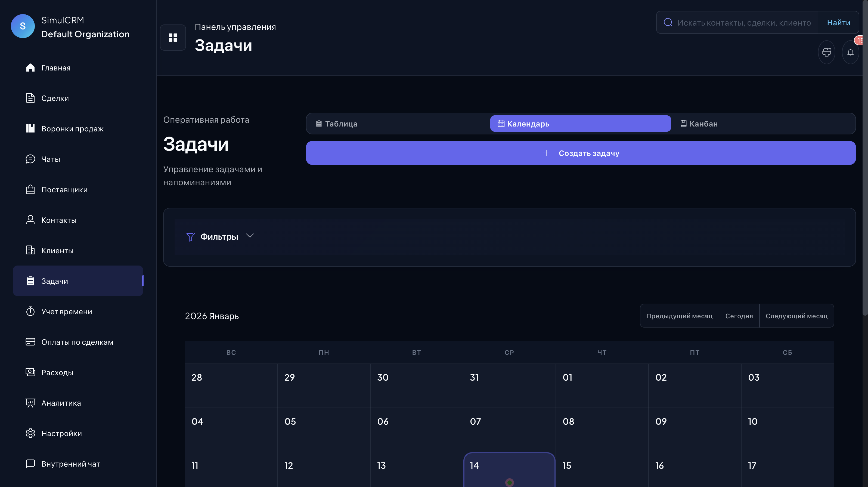Switch to the Таблица view tab

398,124
